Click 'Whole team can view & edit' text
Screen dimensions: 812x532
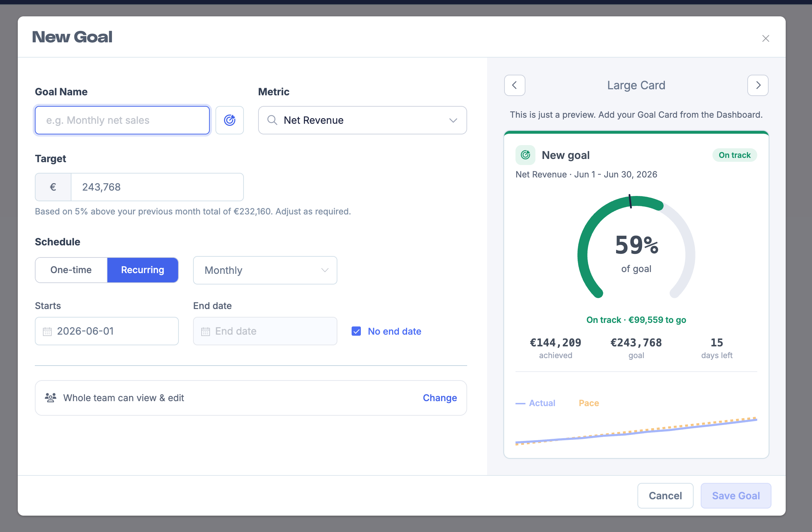pos(123,398)
